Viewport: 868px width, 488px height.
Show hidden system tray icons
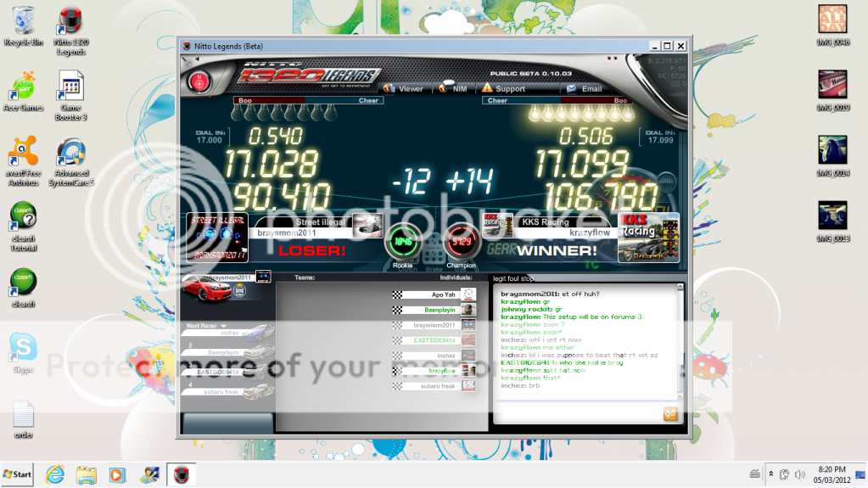pos(770,474)
